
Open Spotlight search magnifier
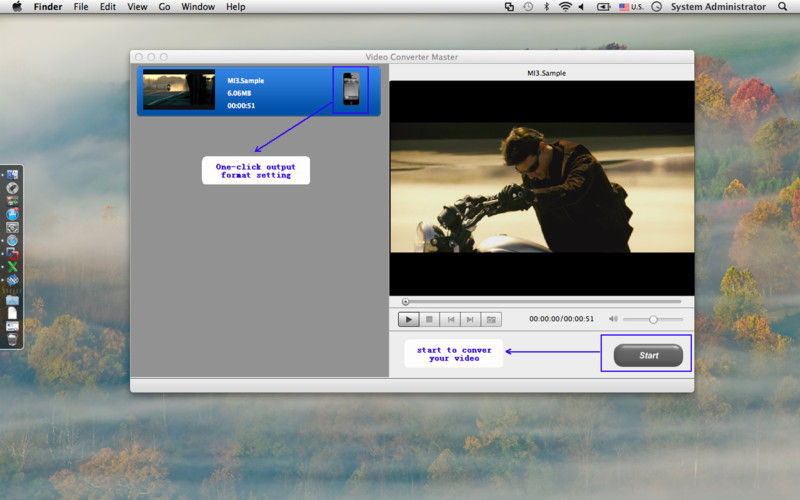click(782, 7)
